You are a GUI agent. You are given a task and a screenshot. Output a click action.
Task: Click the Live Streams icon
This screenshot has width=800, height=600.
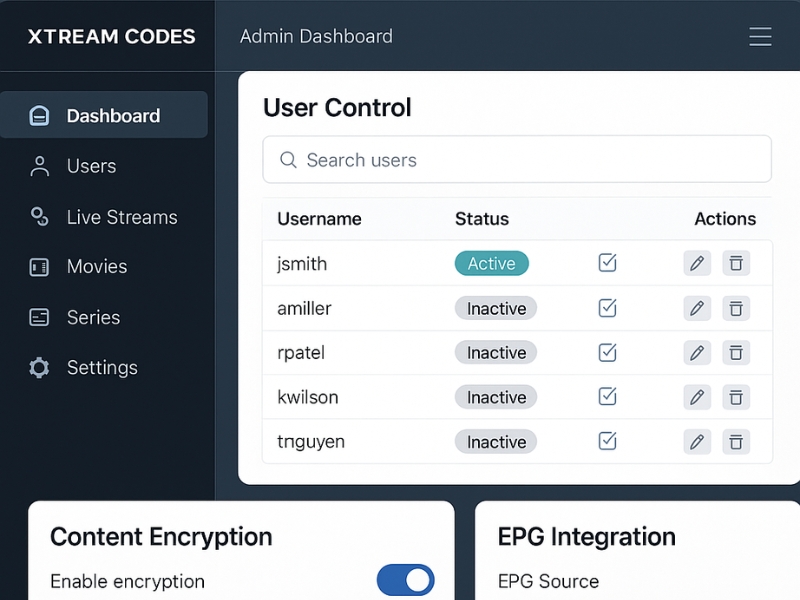39,217
